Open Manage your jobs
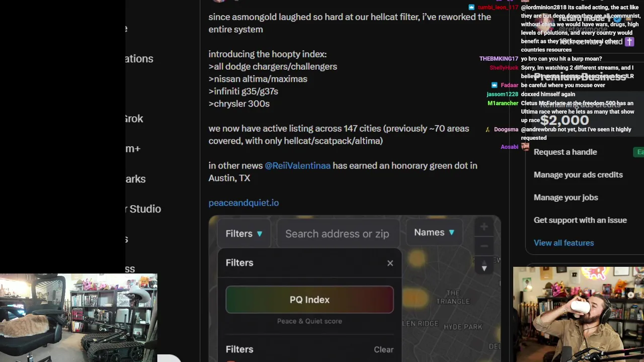This screenshot has width=644, height=362. pyautogui.click(x=566, y=197)
